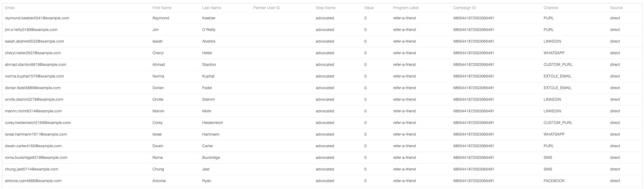Click campaign ID in Raymond Keebler's row
644x189 pixels.
click(474, 18)
